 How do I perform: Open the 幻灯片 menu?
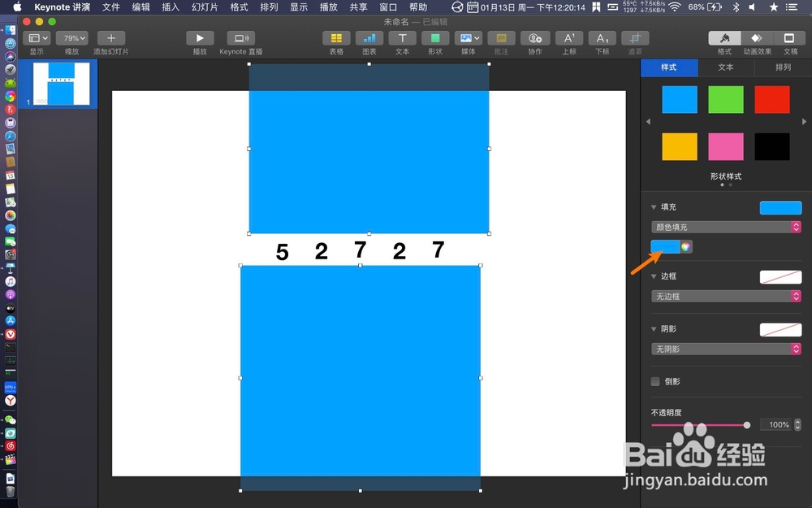click(205, 7)
